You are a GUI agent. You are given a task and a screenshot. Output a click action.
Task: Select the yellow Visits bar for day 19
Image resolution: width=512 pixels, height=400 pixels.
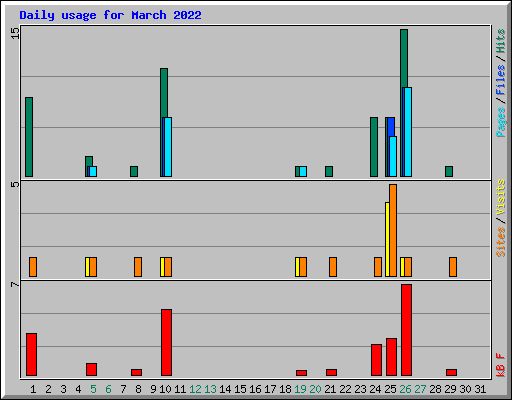click(297, 267)
